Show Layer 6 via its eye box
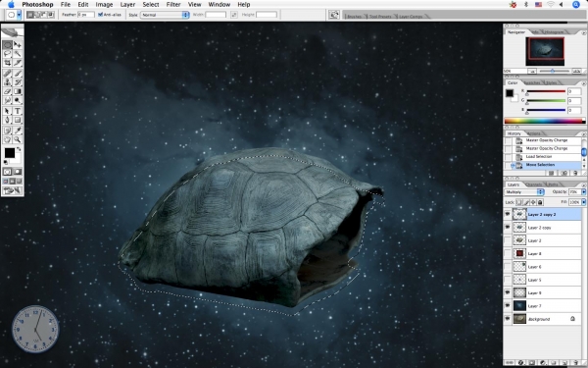This screenshot has width=588, height=368. (508, 267)
